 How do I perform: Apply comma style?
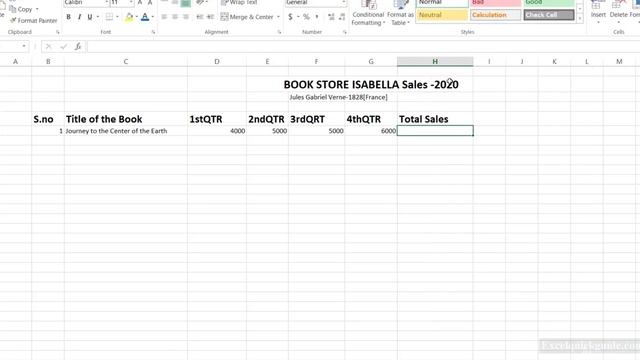tap(317, 17)
